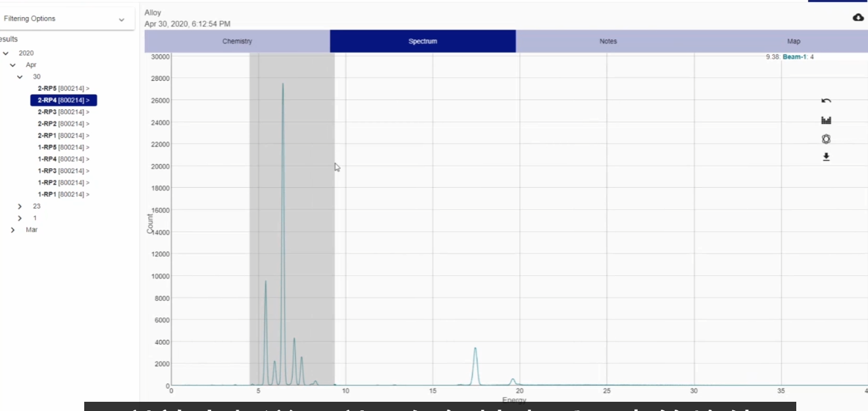Select result 1-RP1 in the tree
This screenshot has width=868, height=411.
pos(63,194)
